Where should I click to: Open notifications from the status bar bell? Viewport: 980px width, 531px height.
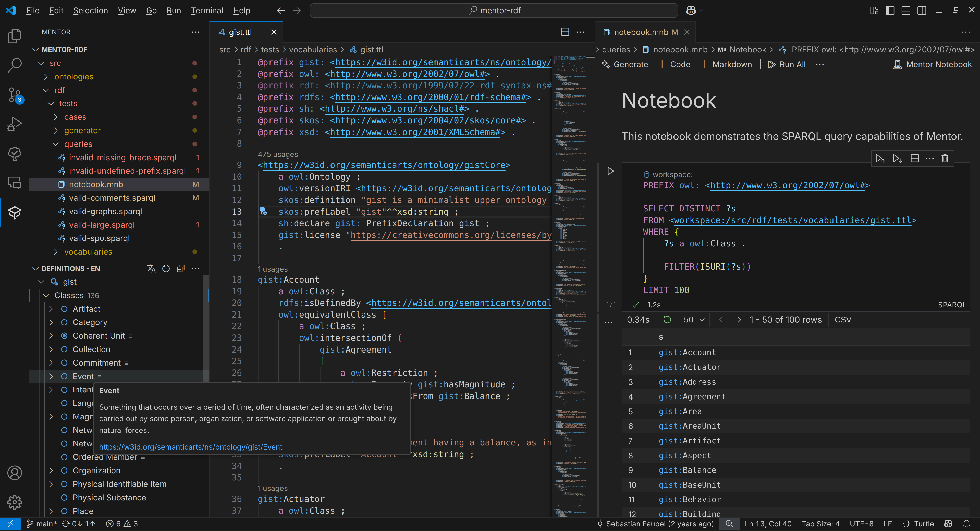(968, 524)
